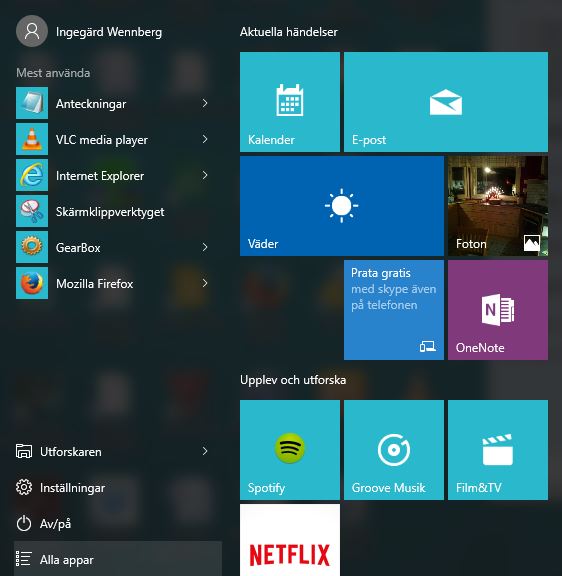Open the Film&TV tile
562x576 pixels.
click(x=498, y=450)
